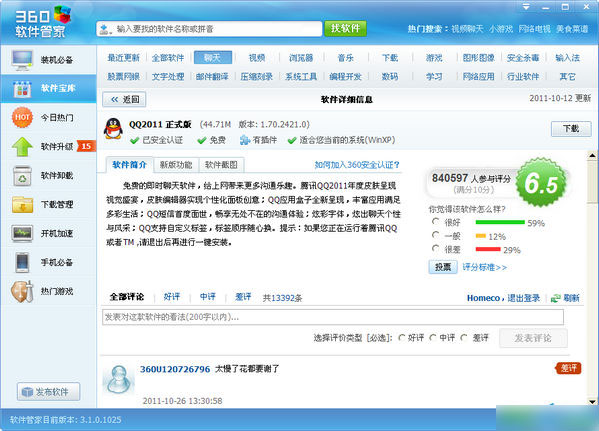Click the green arrow 软件升级 icon
The image size is (599, 431).
(22, 147)
